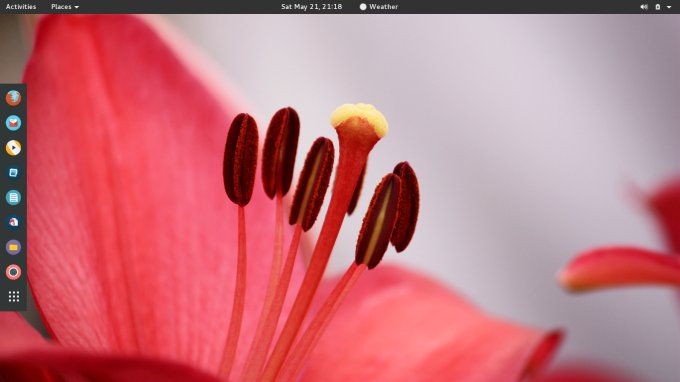Open the purple icon with yellow rectangle

click(13, 247)
